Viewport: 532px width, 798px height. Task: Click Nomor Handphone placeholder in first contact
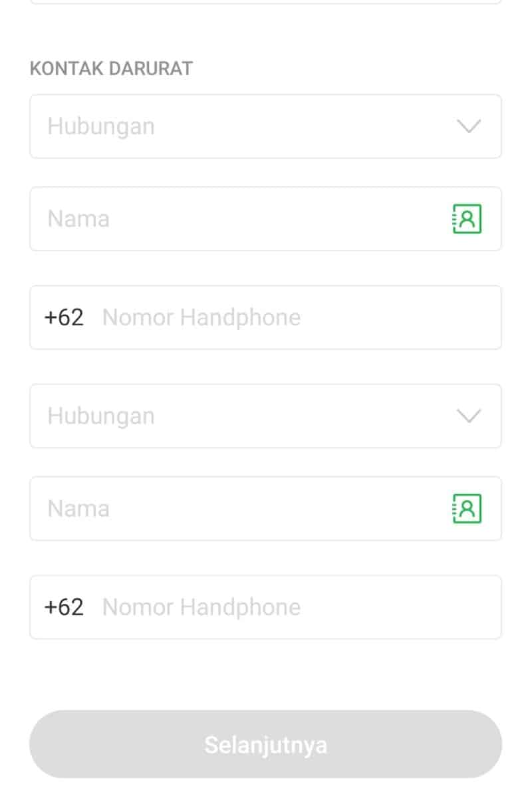pyautogui.click(x=201, y=317)
